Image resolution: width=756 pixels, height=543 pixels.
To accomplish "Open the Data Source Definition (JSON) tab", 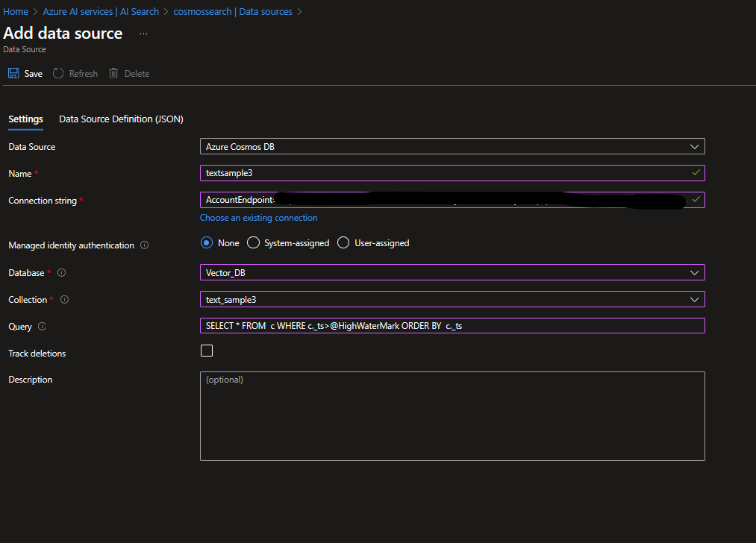I will [121, 119].
